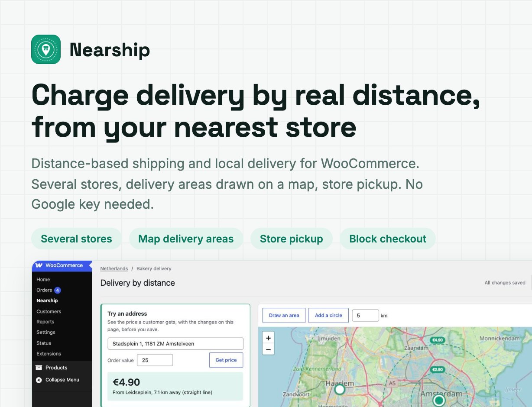Screen dimensions: 532x407
Task: Click the Several stores pill
Action: click(x=76, y=239)
